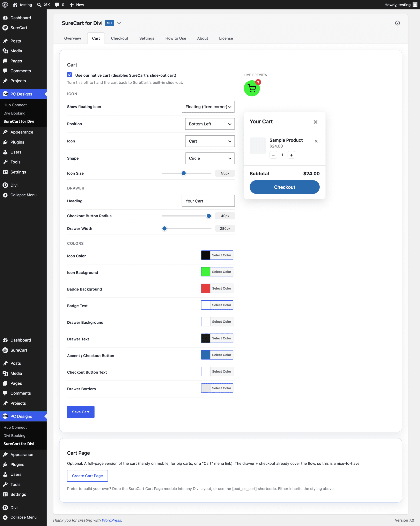Image resolution: width=420 pixels, height=526 pixels.
Task: Click the Heading text field
Action: 208,201
